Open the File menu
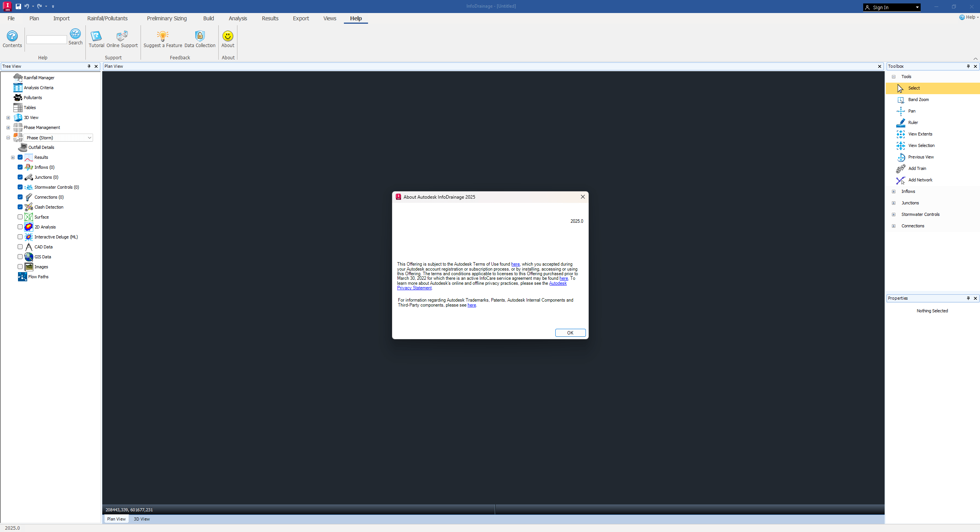The image size is (980, 532). [11, 18]
